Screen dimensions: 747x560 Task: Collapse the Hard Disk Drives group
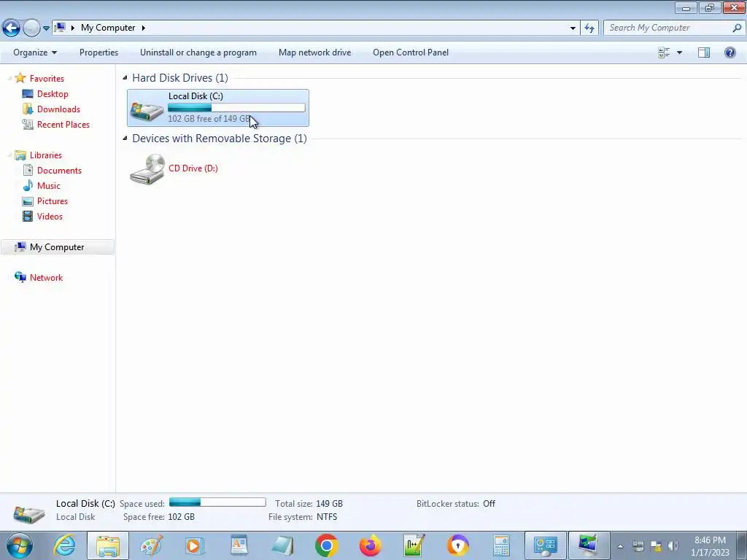(x=125, y=77)
